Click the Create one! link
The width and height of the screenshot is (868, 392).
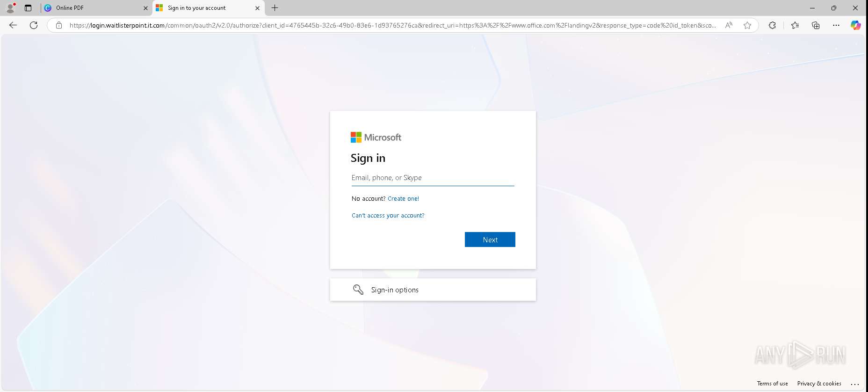click(403, 199)
